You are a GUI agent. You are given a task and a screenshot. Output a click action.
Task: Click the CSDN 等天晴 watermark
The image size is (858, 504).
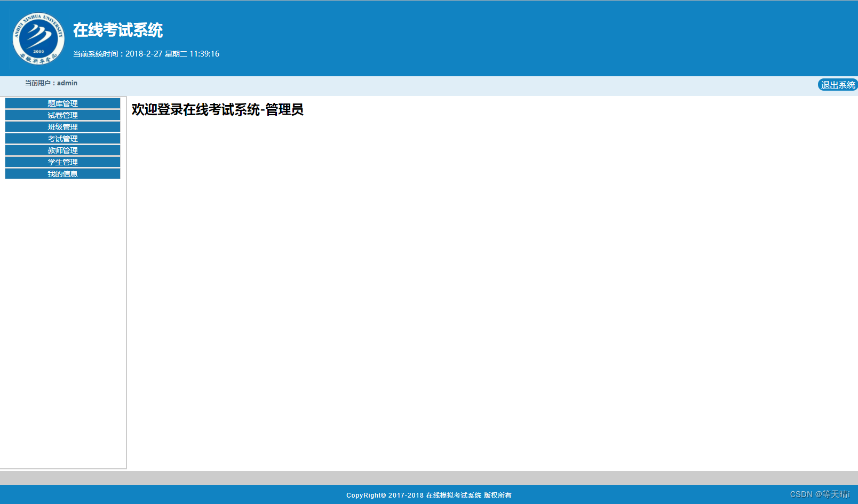pos(820,494)
